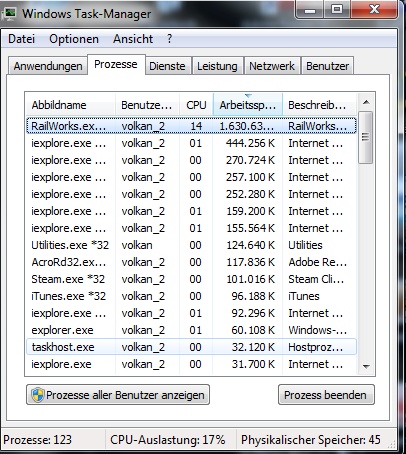Image resolution: width=406 pixels, height=454 pixels.
Task: Click Prozess beenden button
Action: [326, 395]
